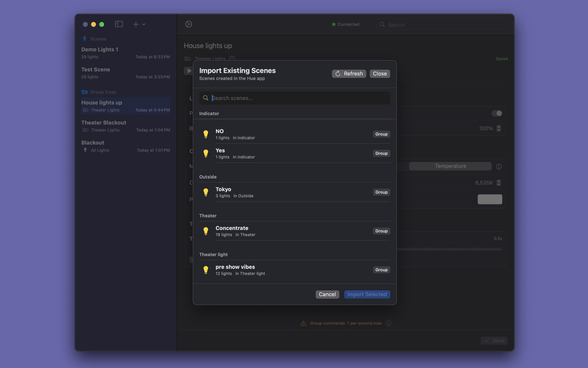
Task: Click the info icon next to Temperature
Action: click(x=499, y=166)
